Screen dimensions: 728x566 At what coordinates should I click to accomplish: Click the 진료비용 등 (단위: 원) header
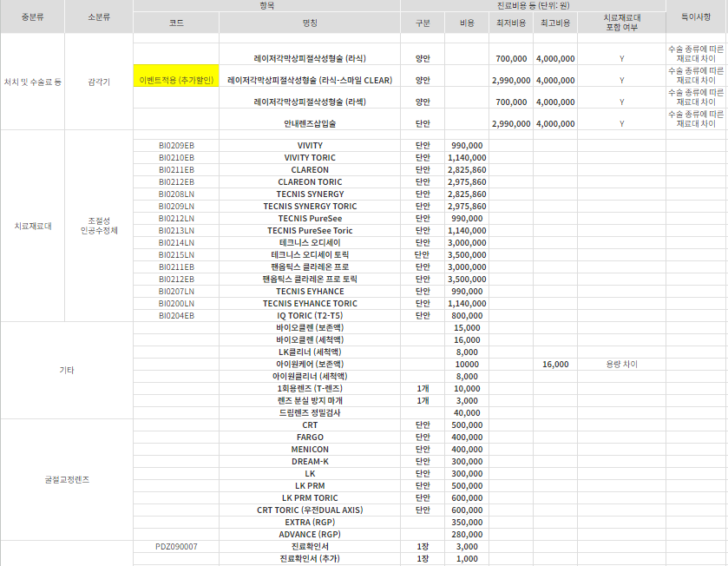[533, 5]
